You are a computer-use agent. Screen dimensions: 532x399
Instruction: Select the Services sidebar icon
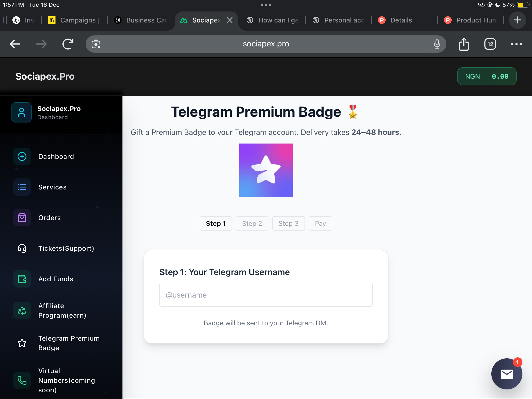coord(22,187)
